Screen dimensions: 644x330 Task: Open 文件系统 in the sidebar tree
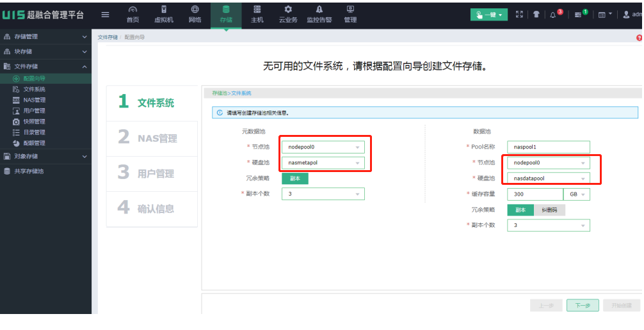tap(34, 89)
